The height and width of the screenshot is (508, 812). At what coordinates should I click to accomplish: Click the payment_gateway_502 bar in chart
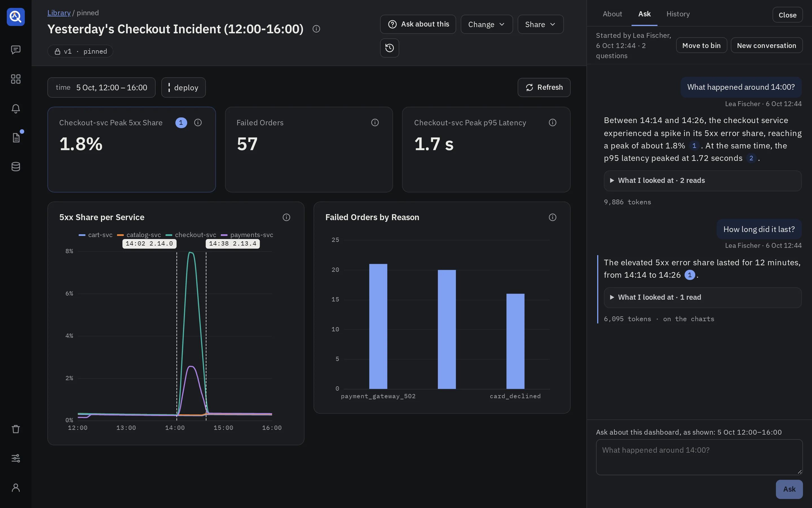[x=378, y=326]
